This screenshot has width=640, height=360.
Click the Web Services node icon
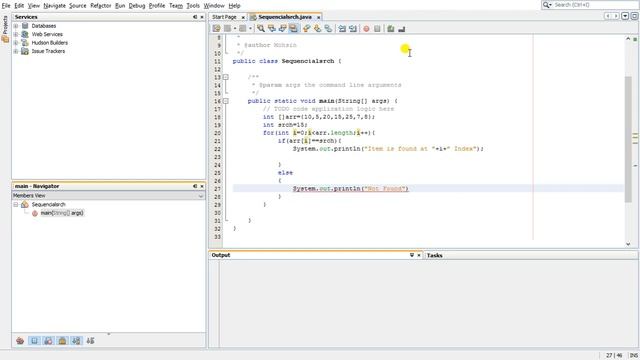(x=25, y=34)
